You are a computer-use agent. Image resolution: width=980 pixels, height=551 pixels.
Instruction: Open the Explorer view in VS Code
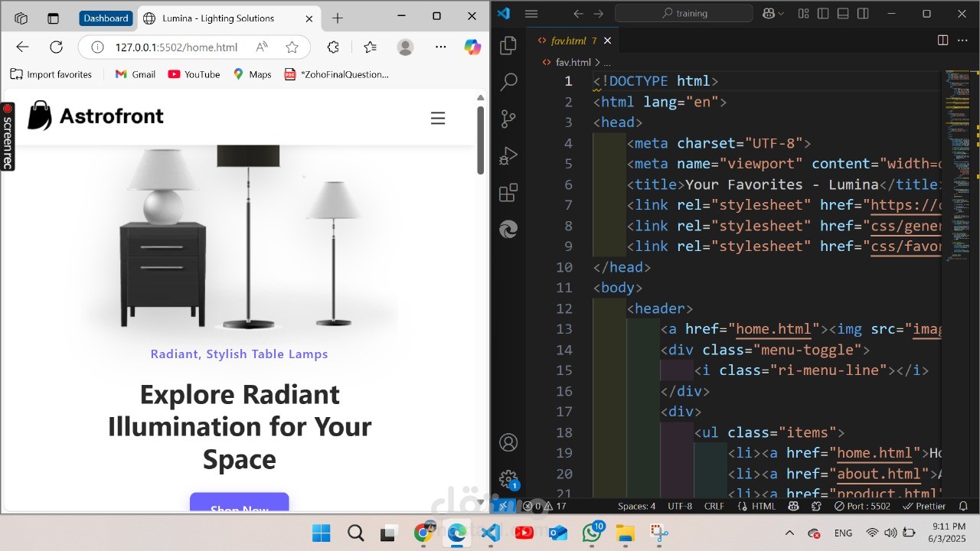[508, 46]
